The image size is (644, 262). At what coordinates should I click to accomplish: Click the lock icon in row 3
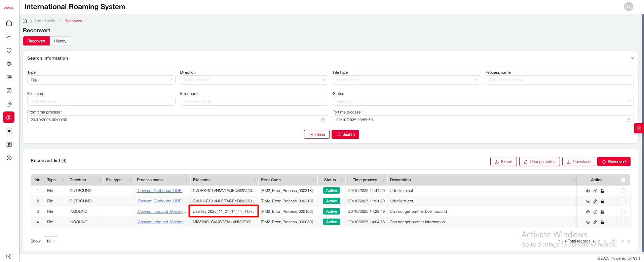coord(602,212)
